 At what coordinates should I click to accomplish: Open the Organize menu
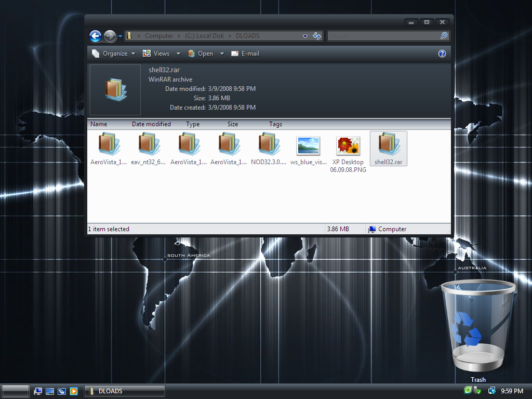coord(113,54)
